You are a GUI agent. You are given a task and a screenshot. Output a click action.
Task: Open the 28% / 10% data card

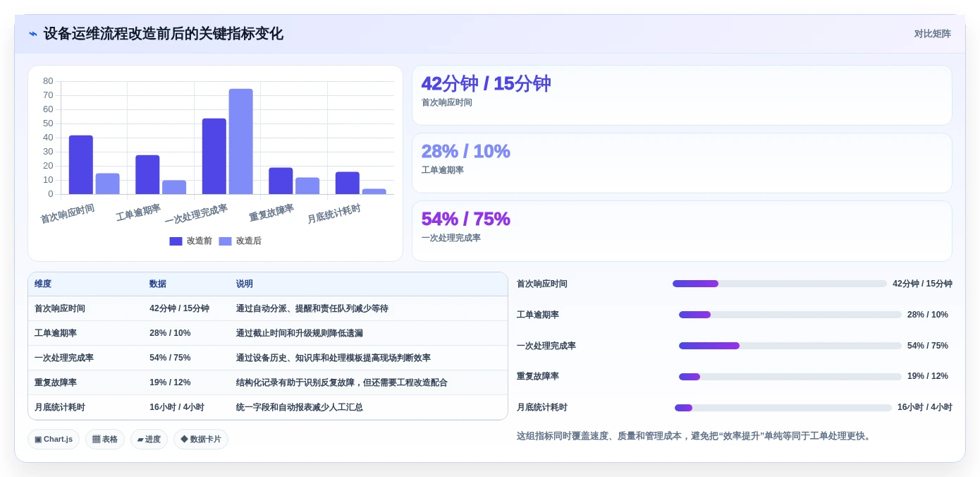(x=682, y=163)
